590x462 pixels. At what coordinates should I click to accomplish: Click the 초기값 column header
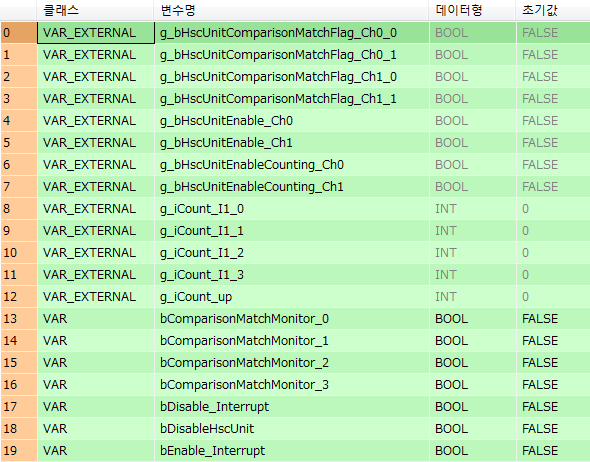(553, 10)
